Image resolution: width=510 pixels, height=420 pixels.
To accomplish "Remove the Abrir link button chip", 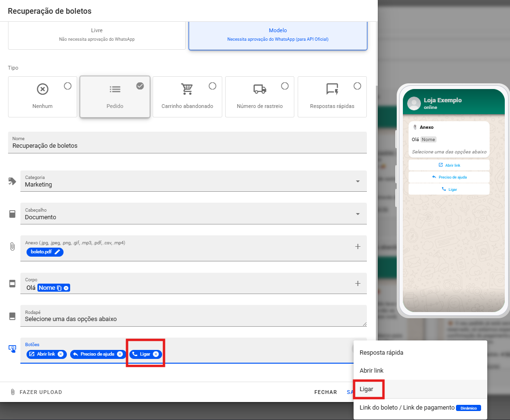I will [x=61, y=354].
